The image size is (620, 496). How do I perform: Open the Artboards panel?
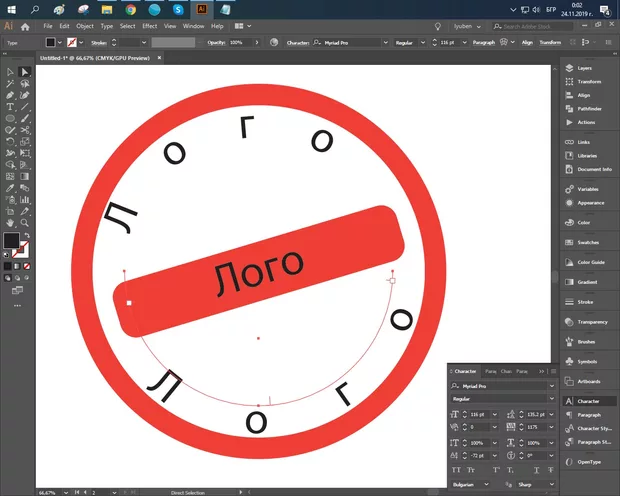(x=589, y=381)
